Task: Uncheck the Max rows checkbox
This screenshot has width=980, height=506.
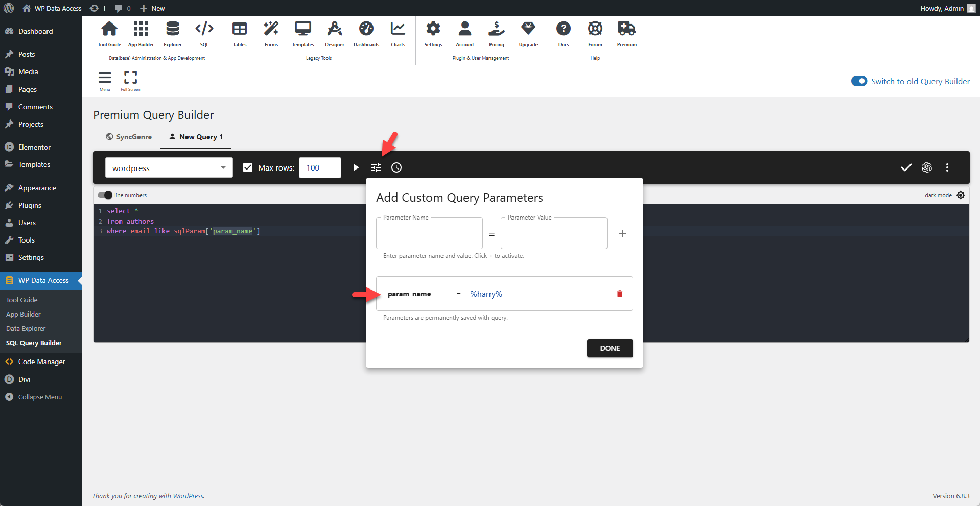Action: point(248,167)
